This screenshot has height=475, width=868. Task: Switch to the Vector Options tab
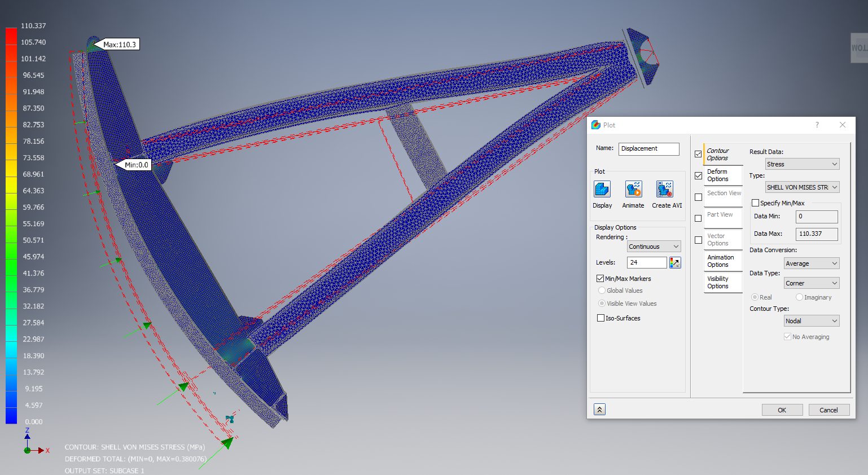pyautogui.click(x=722, y=239)
